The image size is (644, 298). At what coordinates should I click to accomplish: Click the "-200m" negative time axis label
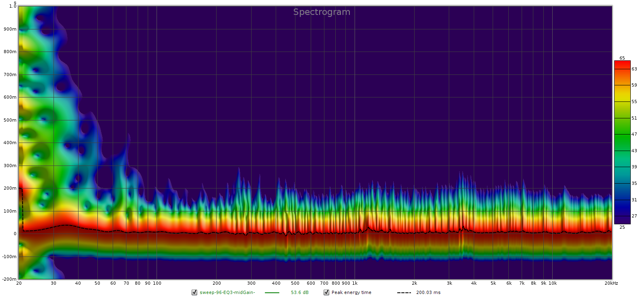pyautogui.click(x=9, y=279)
